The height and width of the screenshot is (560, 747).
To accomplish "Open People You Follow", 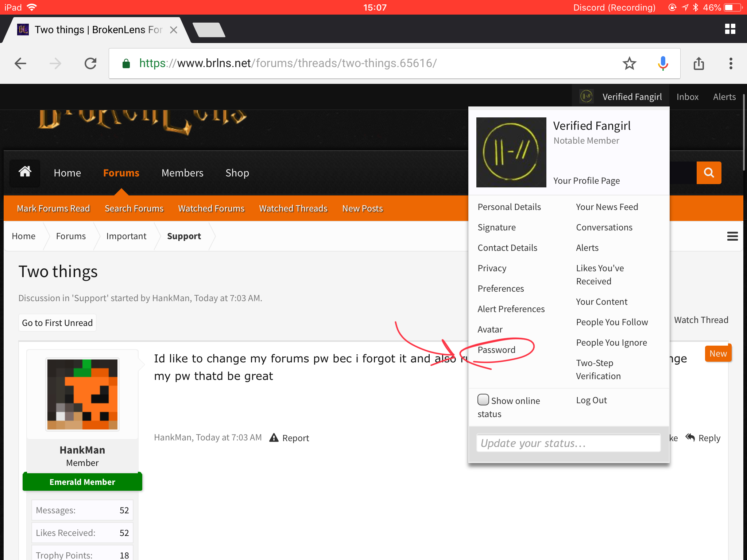I will (x=612, y=322).
